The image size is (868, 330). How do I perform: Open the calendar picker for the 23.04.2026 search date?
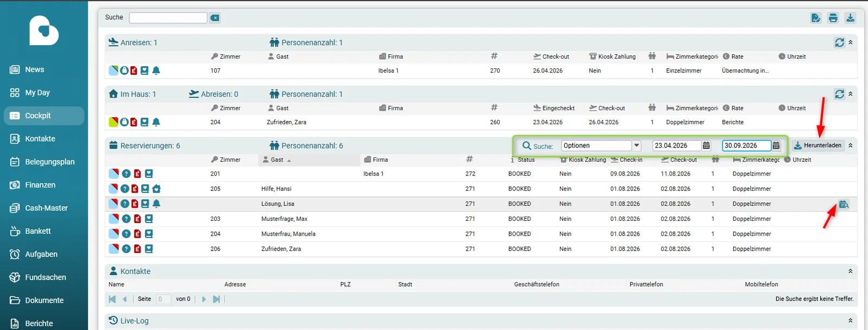(x=706, y=145)
